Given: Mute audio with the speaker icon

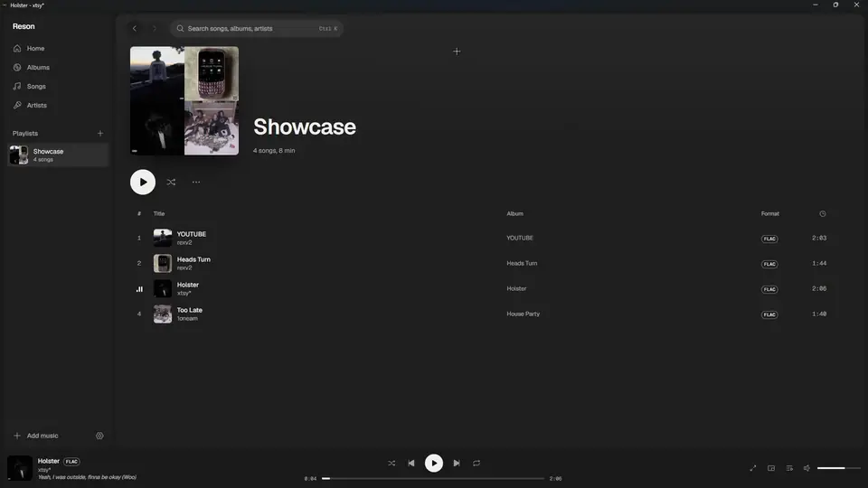Looking at the screenshot, I should click(x=807, y=468).
